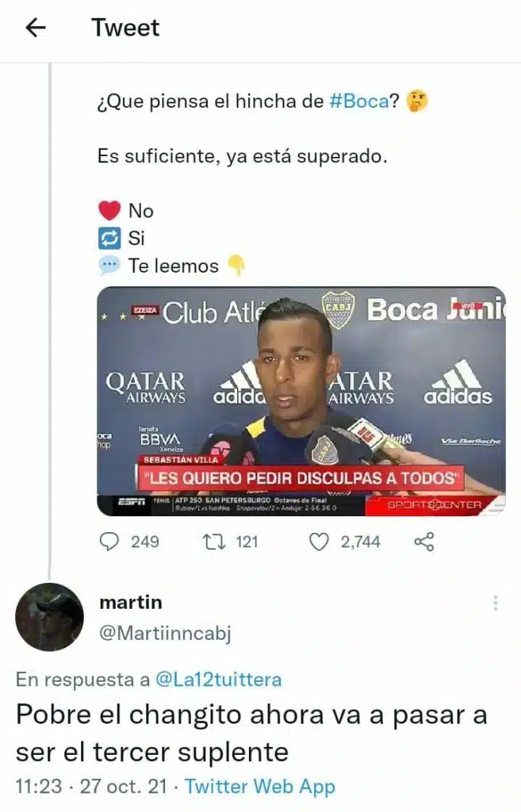Click the @Martiinncabj username handle
521x812 pixels.
coord(165,633)
